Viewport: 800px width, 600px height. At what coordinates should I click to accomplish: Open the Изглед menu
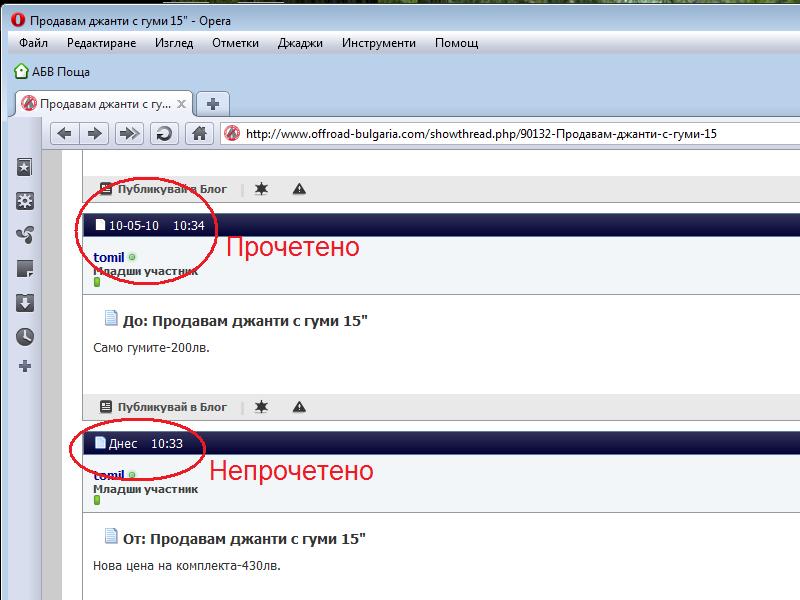point(174,43)
